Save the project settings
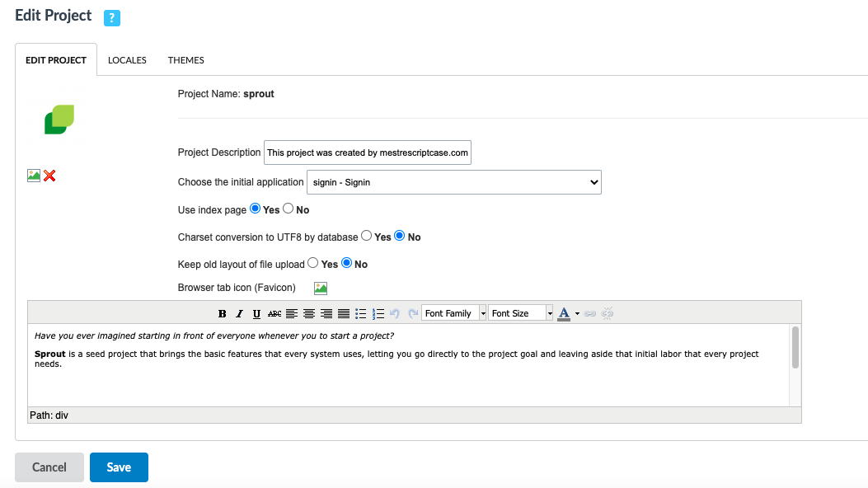The height and width of the screenshot is (488, 868). [119, 467]
